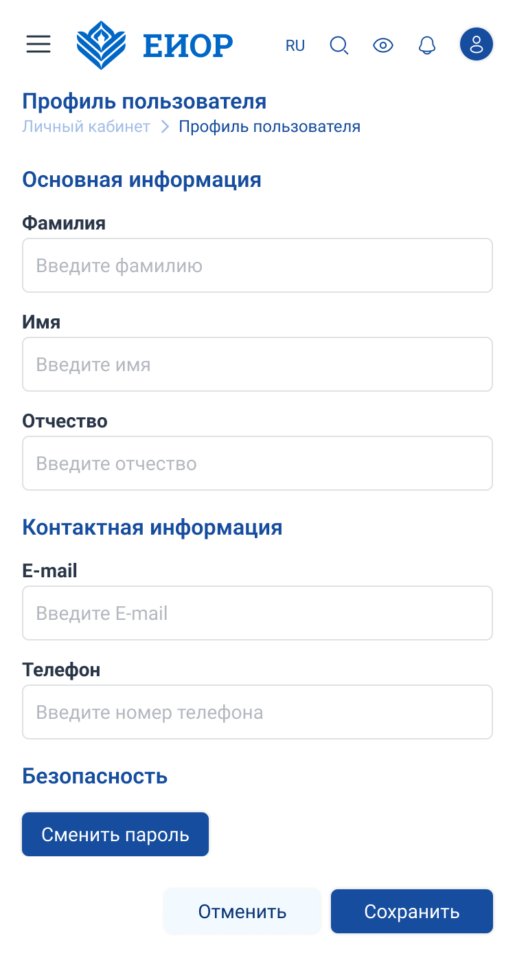Open notifications via the bell icon
Viewport: 515px width, 980px height.
pyautogui.click(x=427, y=46)
